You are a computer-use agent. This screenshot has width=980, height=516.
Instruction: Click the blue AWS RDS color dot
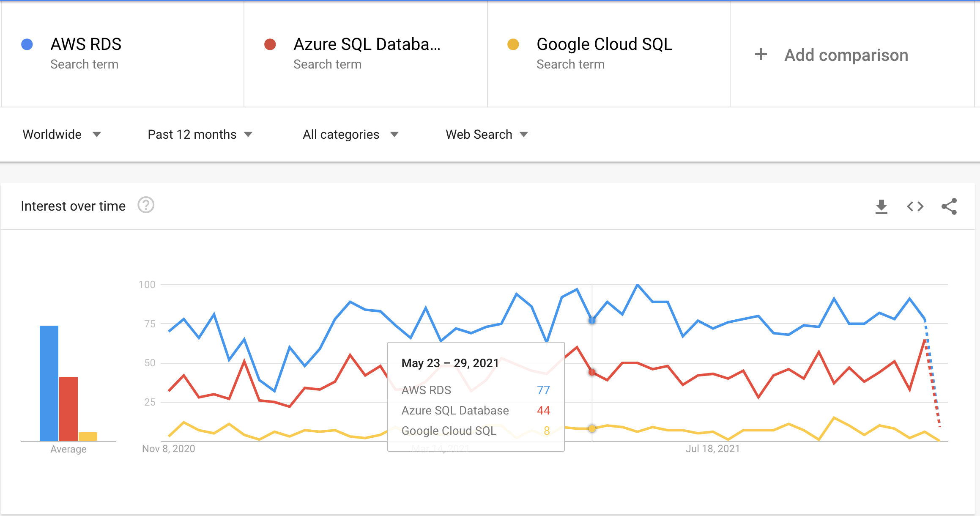tap(27, 44)
